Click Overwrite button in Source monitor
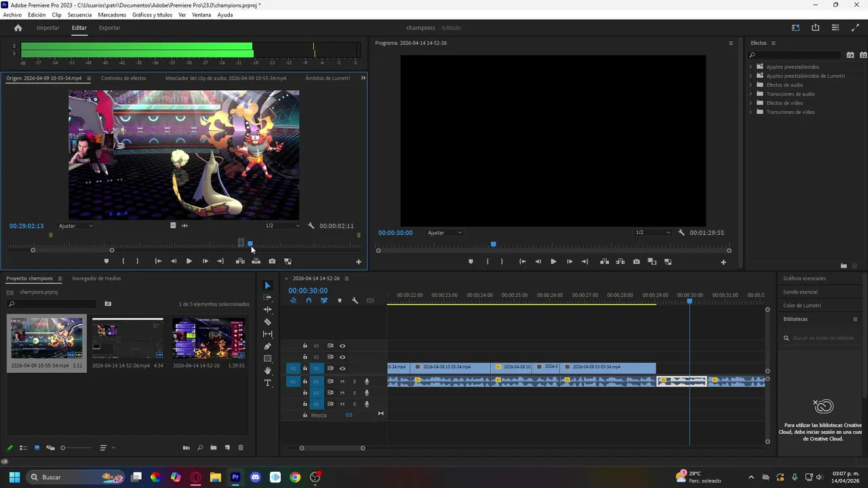 pos(256,261)
